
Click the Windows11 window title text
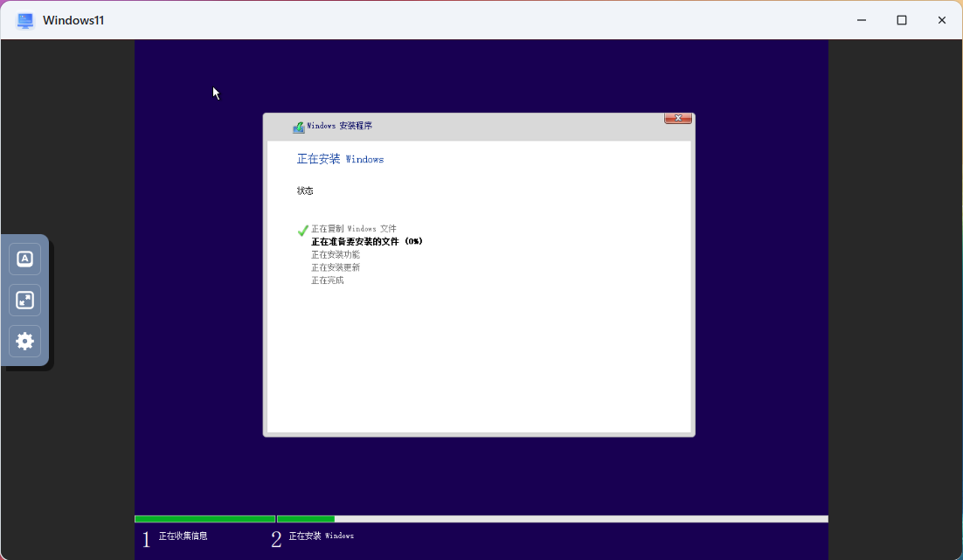coord(73,20)
